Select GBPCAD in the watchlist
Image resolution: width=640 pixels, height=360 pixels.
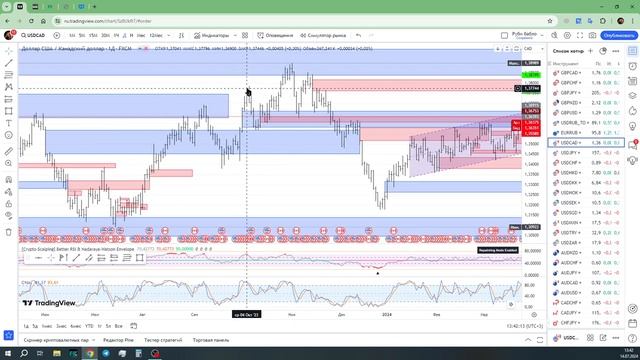[586, 73]
